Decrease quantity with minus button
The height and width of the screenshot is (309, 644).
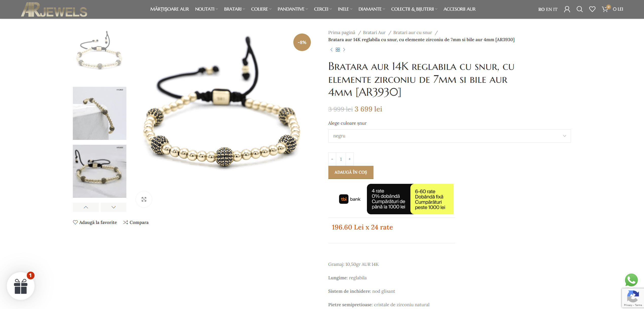tap(332, 159)
